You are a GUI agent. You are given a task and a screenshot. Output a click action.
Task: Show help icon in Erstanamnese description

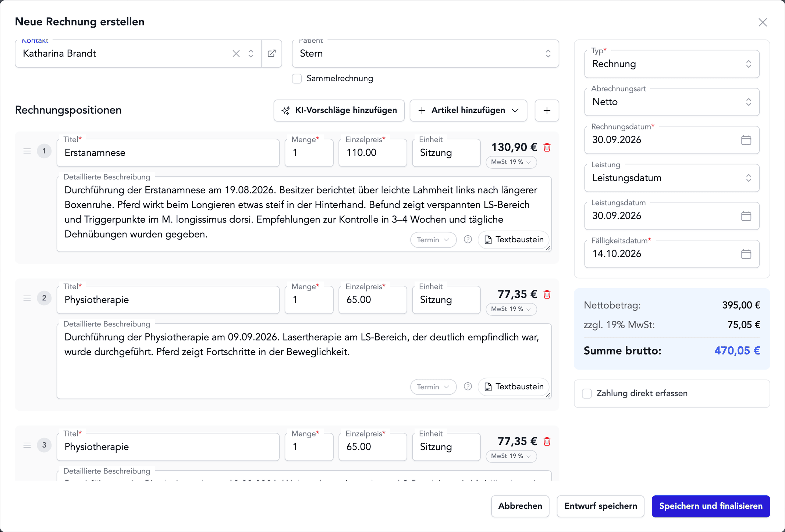(x=468, y=239)
